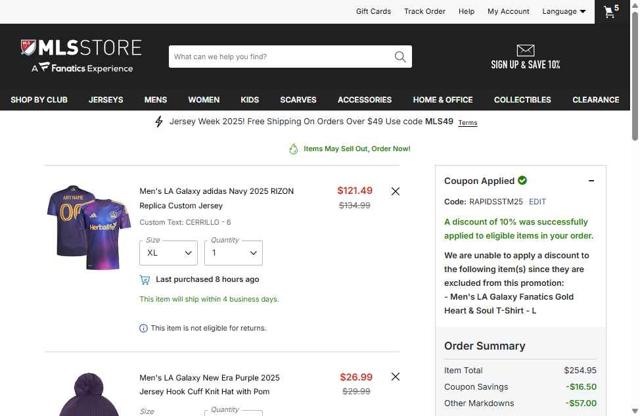The width and height of the screenshot is (640, 416).
Task: Click the envelope sign up icon
Action: click(x=525, y=50)
